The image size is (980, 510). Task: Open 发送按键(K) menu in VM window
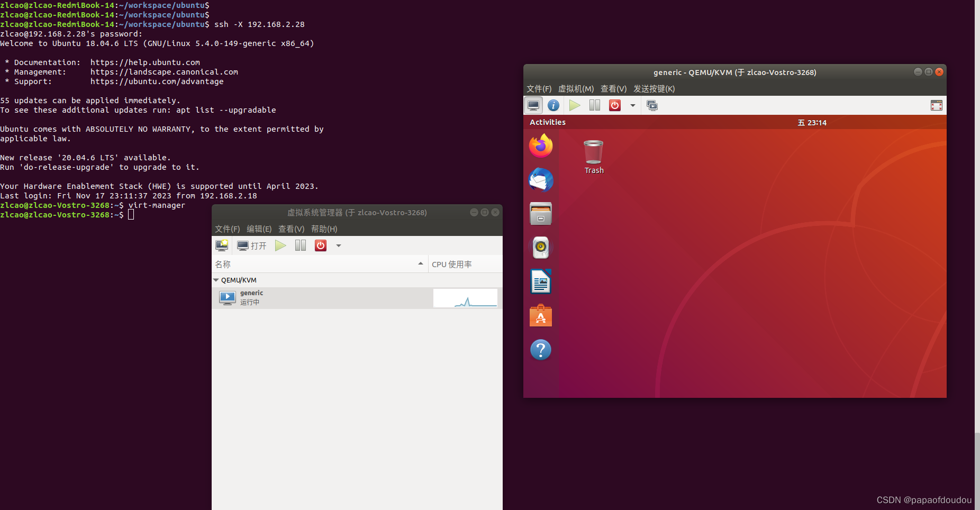[655, 88]
